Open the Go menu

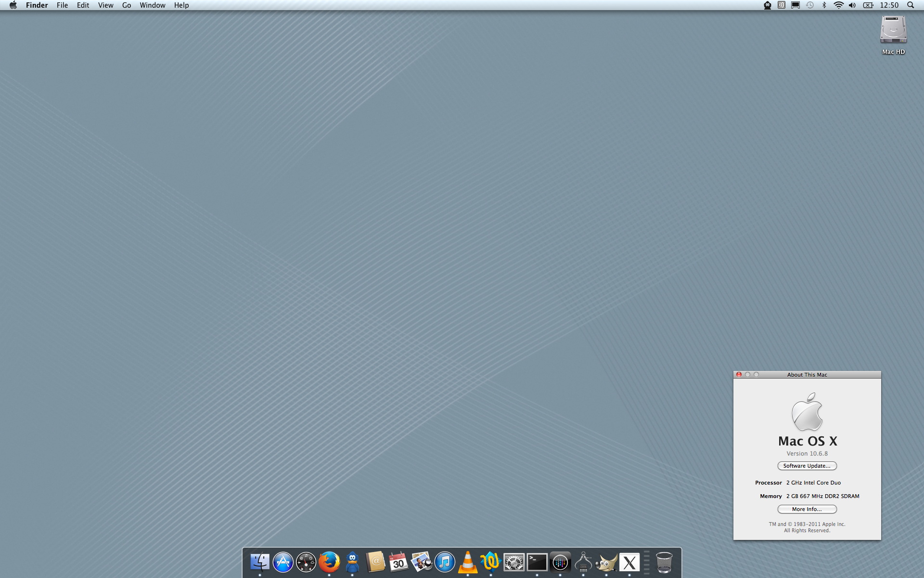(x=127, y=5)
